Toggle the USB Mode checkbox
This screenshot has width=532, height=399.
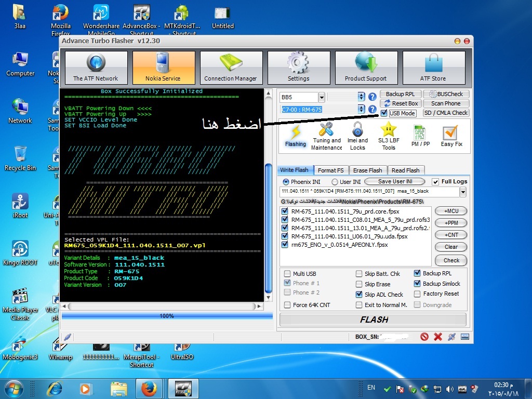(384, 113)
